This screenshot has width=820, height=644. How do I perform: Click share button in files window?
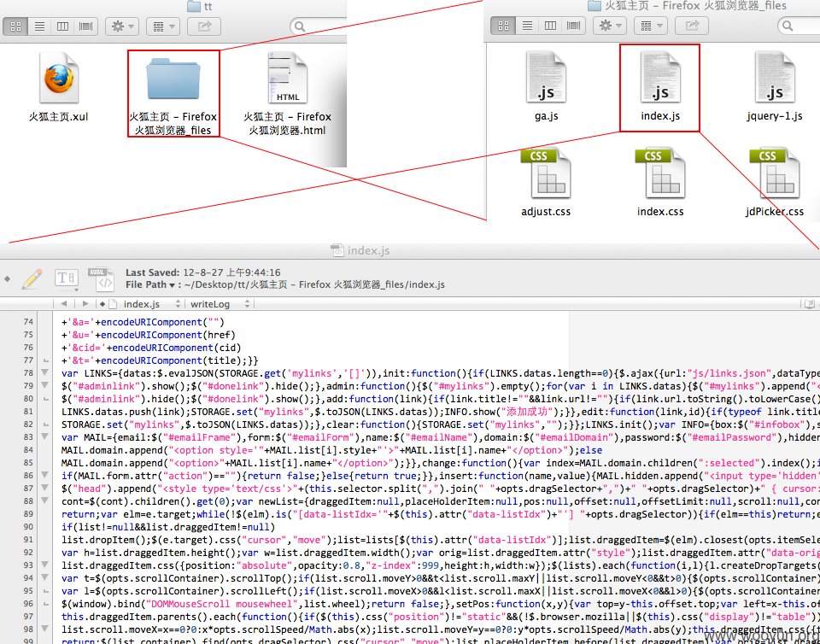(692, 25)
